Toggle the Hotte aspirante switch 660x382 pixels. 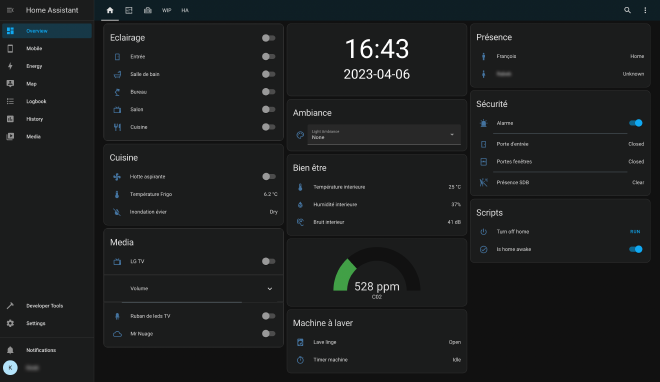269,177
